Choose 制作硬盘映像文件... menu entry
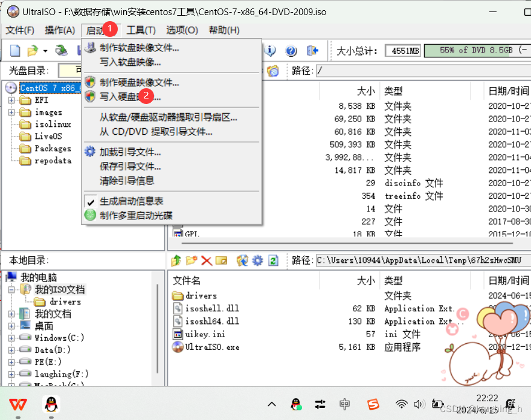The height and width of the screenshot is (420, 531). pyautogui.click(x=172, y=82)
